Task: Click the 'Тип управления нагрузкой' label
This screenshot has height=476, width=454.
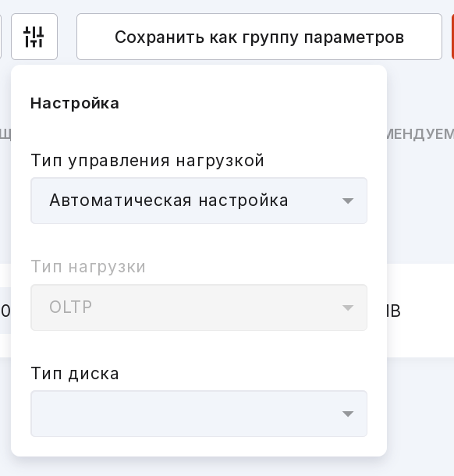Action: [x=147, y=161]
